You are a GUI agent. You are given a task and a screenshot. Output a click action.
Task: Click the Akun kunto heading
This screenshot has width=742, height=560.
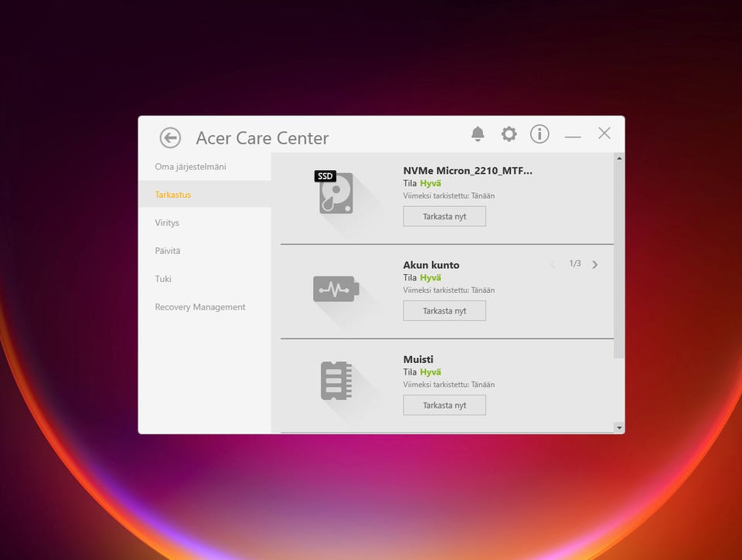[431, 265]
